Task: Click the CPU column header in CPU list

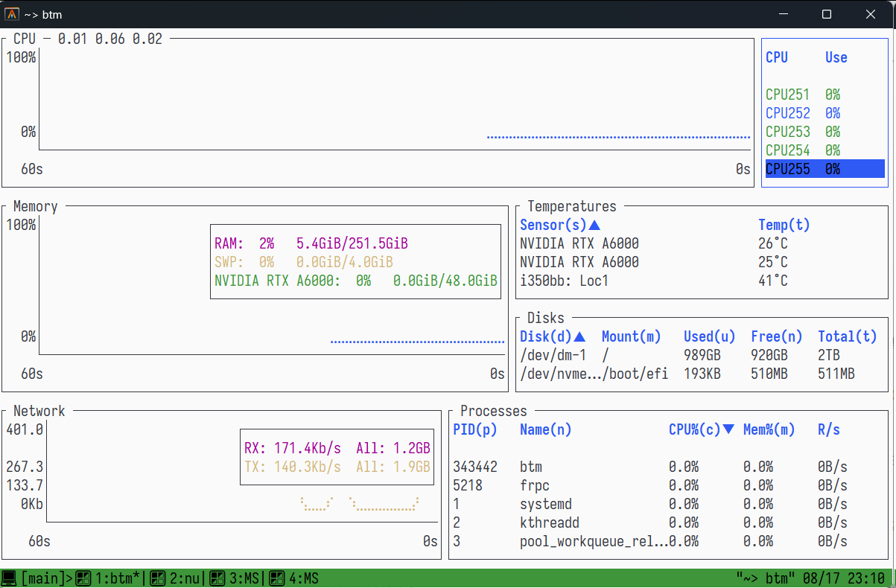Action: (777, 57)
